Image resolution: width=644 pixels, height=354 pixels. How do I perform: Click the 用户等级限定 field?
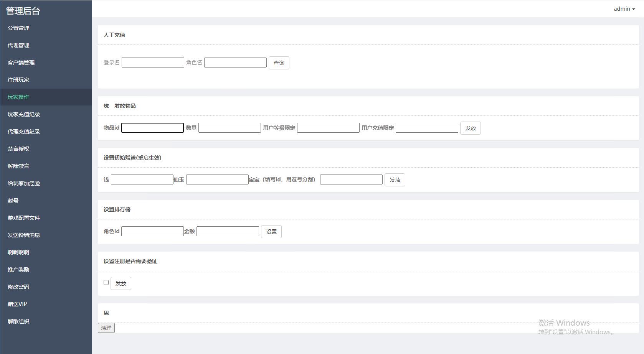click(328, 128)
